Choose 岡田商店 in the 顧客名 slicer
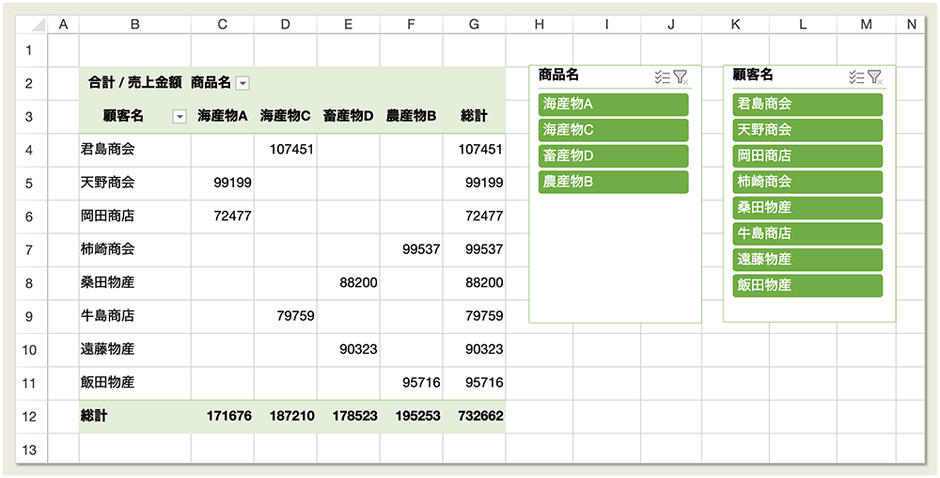This screenshot has height=478, width=940. (807, 156)
